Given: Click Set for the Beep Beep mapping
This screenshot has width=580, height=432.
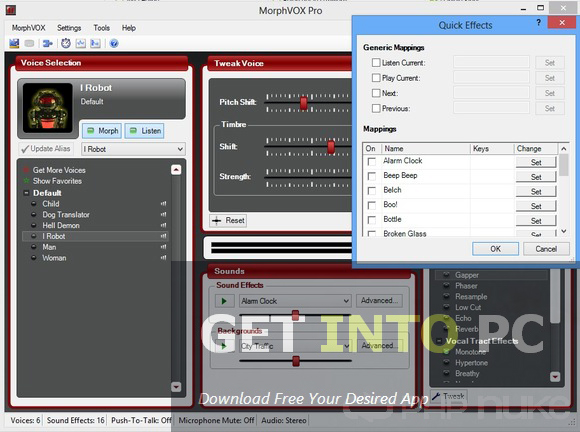Looking at the screenshot, I should [536, 177].
